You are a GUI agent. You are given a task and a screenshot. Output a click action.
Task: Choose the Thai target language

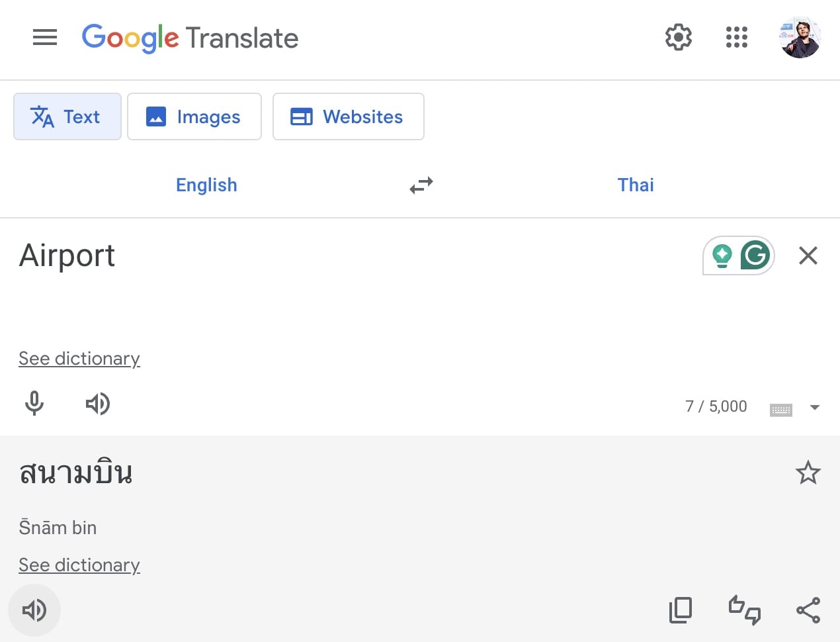pyautogui.click(x=636, y=185)
